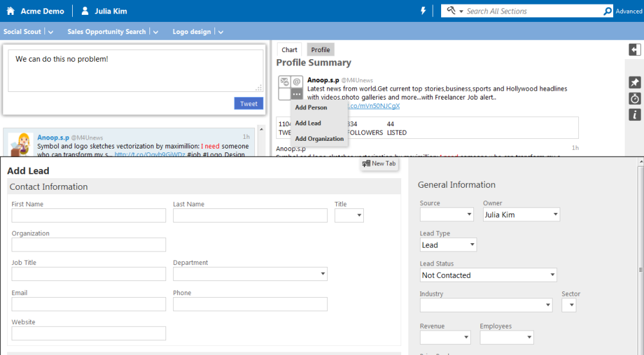Click the tweet feed scroll-up arrow
Viewport: 644px width, 355px height.
point(261,129)
